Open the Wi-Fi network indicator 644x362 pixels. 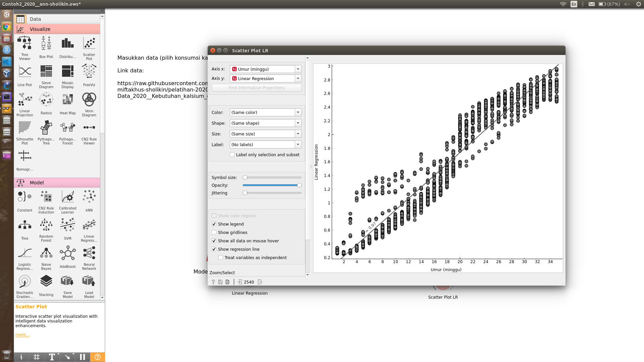coord(563,4)
